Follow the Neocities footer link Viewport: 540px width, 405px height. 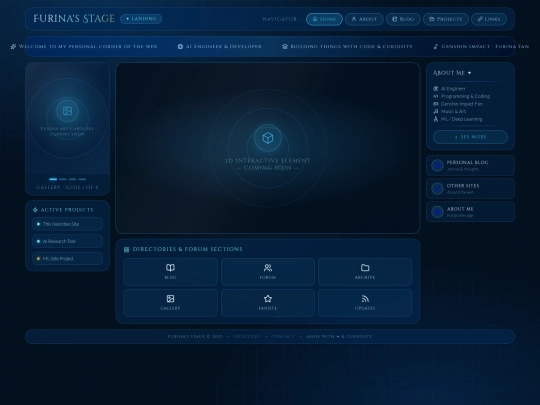247,336
